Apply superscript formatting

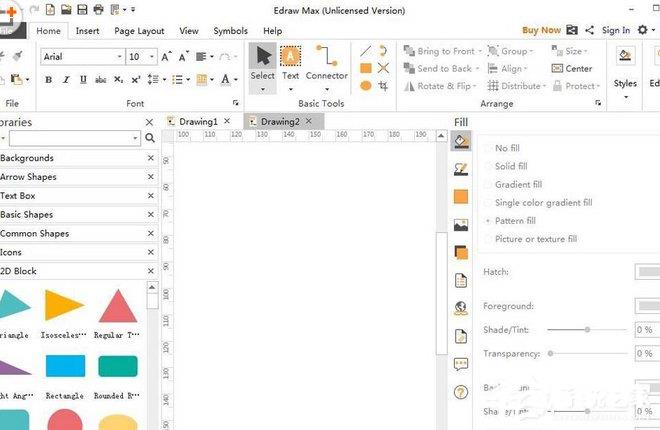pyautogui.click(x=136, y=80)
